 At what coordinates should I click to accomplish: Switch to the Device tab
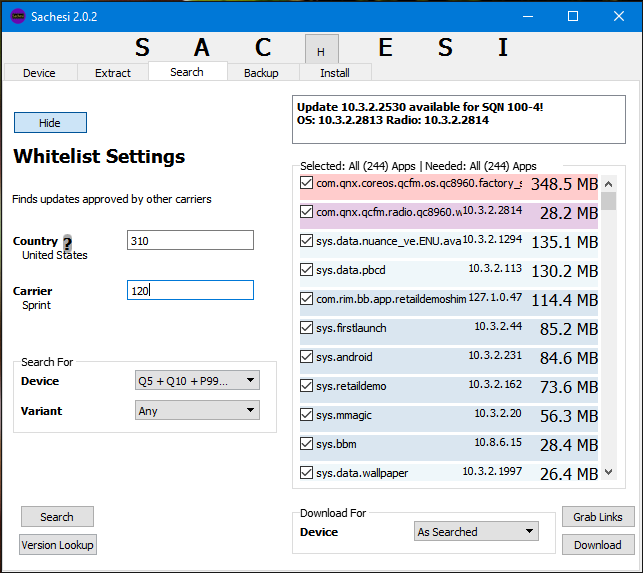39,73
